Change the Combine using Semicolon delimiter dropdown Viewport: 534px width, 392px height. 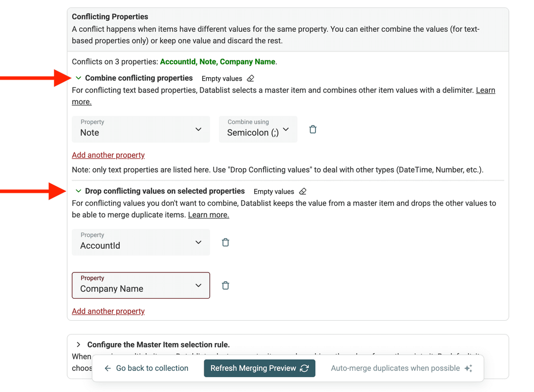[258, 129]
